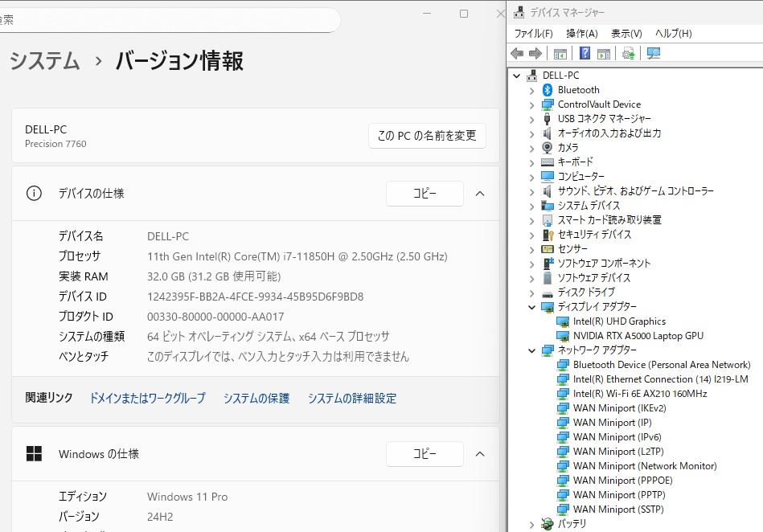Select the センサー category icon
The image size is (763, 532).
pos(548,249)
